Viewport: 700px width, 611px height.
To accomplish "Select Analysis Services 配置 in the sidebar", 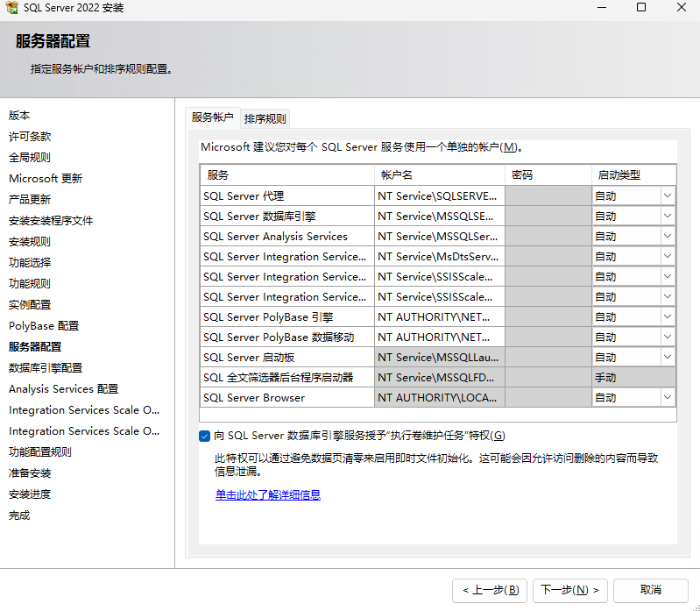I will coord(63,389).
